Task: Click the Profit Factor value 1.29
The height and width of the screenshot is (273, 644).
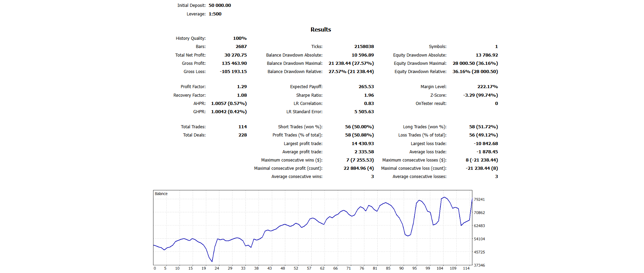Action: tap(242, 87)
